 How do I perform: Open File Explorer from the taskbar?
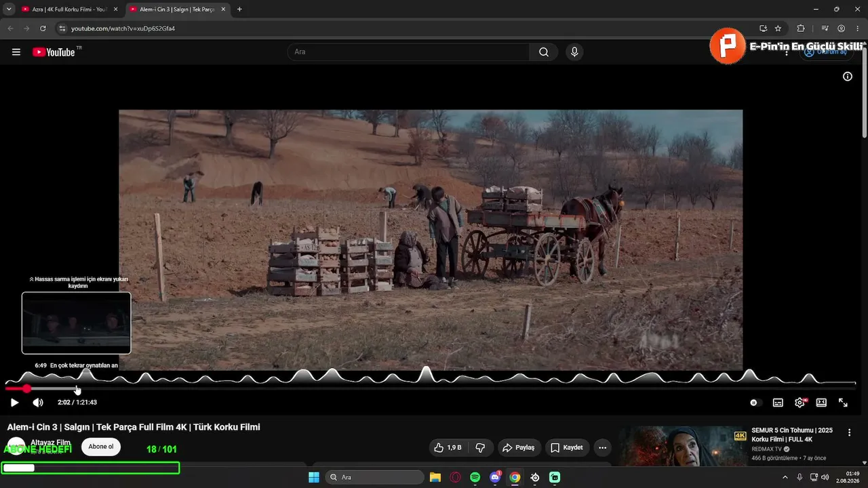[x=435, y=477]
